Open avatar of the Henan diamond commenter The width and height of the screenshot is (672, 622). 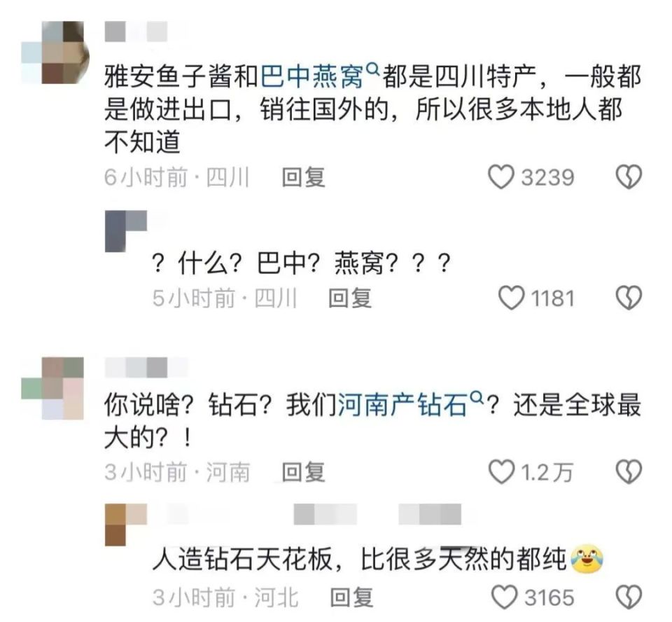52,388
